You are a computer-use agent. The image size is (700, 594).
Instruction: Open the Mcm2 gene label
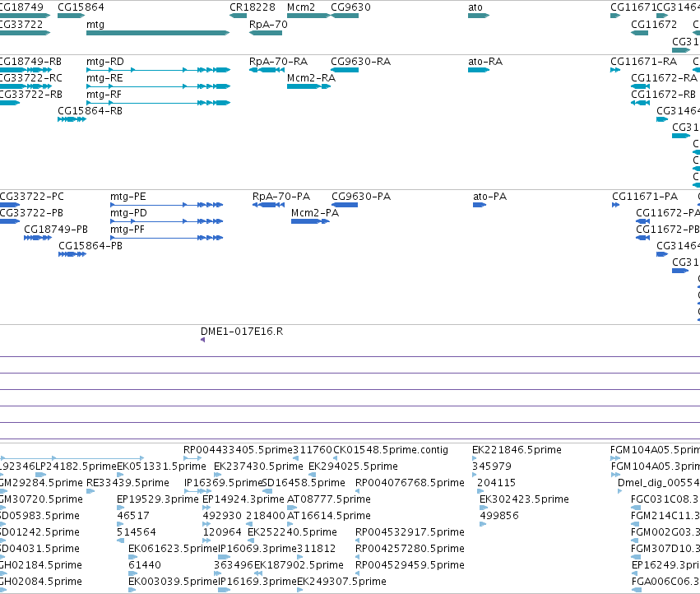[x=301, y=7]
